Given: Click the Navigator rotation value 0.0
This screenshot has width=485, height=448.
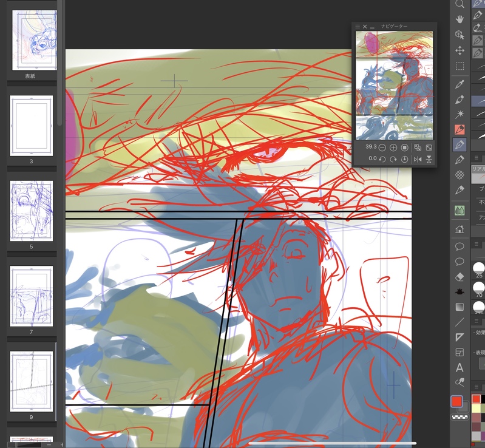Looking at the screenshot, I should coord(373,158).
